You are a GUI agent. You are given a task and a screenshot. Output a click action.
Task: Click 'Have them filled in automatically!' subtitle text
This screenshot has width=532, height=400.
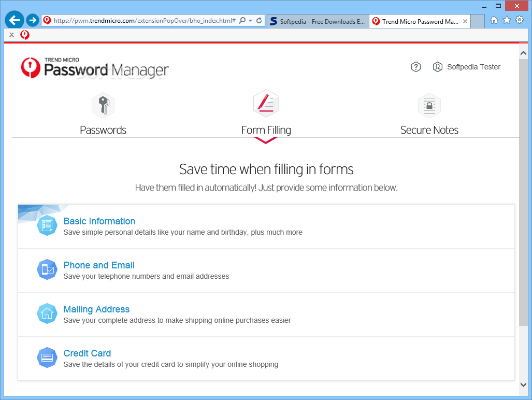pyautogui.click(x=266, y=188)
